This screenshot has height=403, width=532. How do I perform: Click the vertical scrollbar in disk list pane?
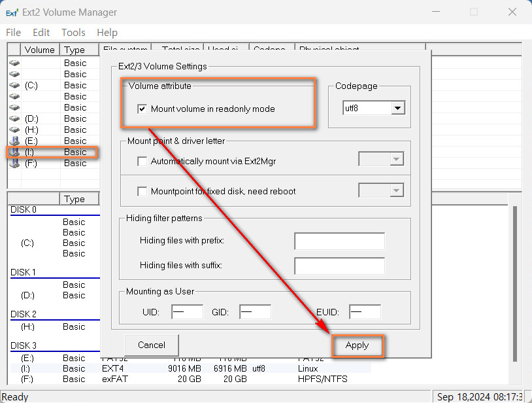pyautogui.click(x=515, y=284)
